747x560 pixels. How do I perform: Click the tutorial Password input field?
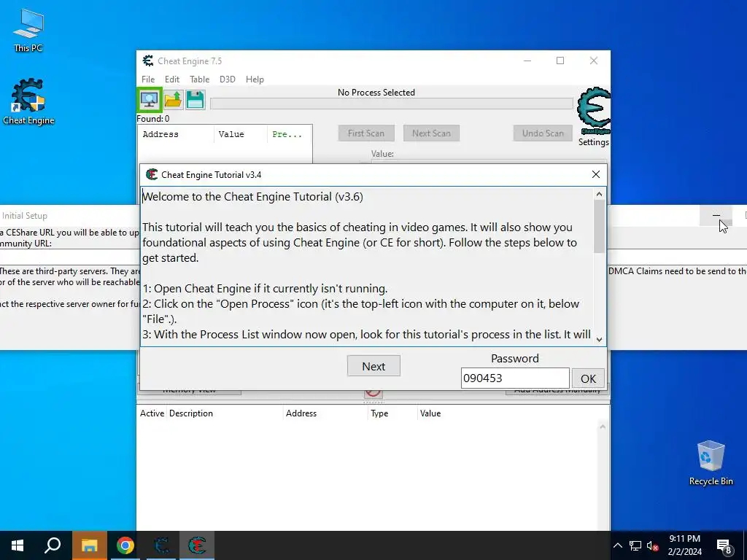click(515, 378)
